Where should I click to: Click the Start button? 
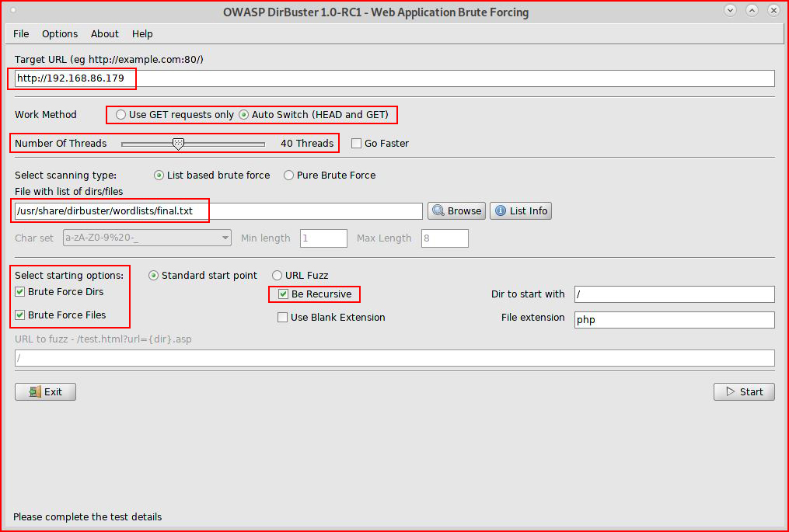point(744,391)
